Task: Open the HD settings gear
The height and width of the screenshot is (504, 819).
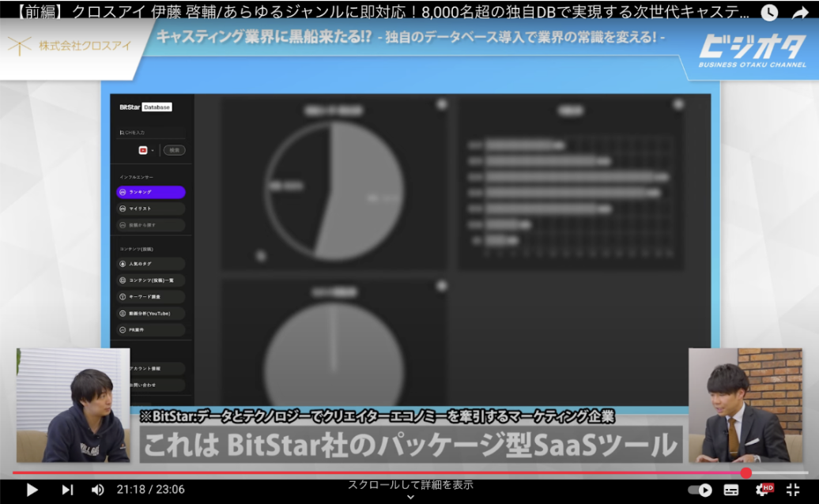Action: click(x=764, y=490)
